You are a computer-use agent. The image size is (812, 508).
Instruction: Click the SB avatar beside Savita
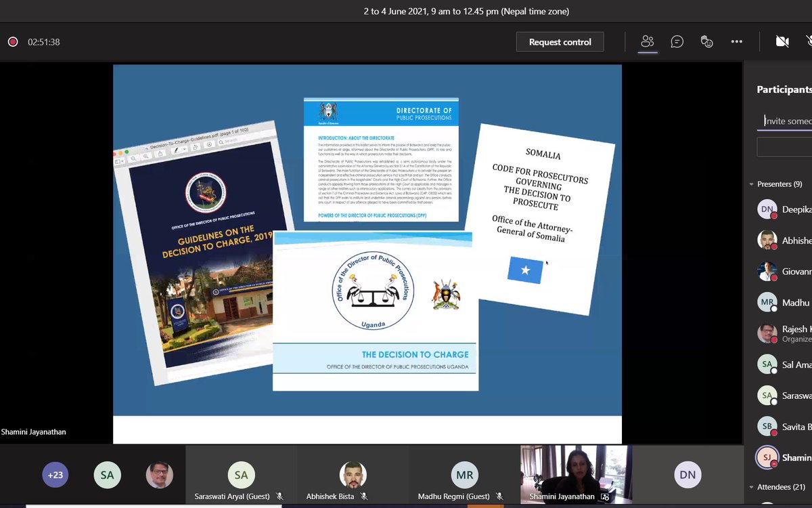click(x=767, y=427)
